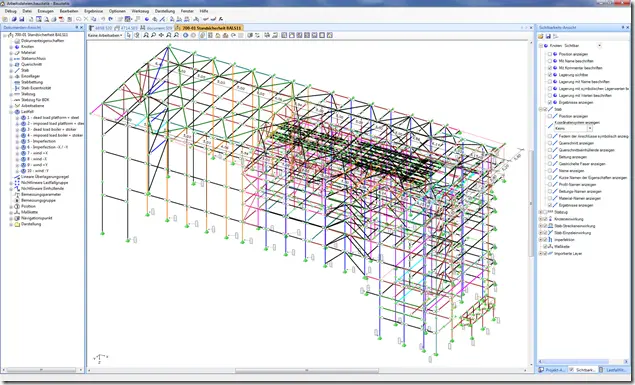The height and width of the screenshot is (385, 635).
Task: Click the first zoom magnifier icon
Action: click(146, 35)
